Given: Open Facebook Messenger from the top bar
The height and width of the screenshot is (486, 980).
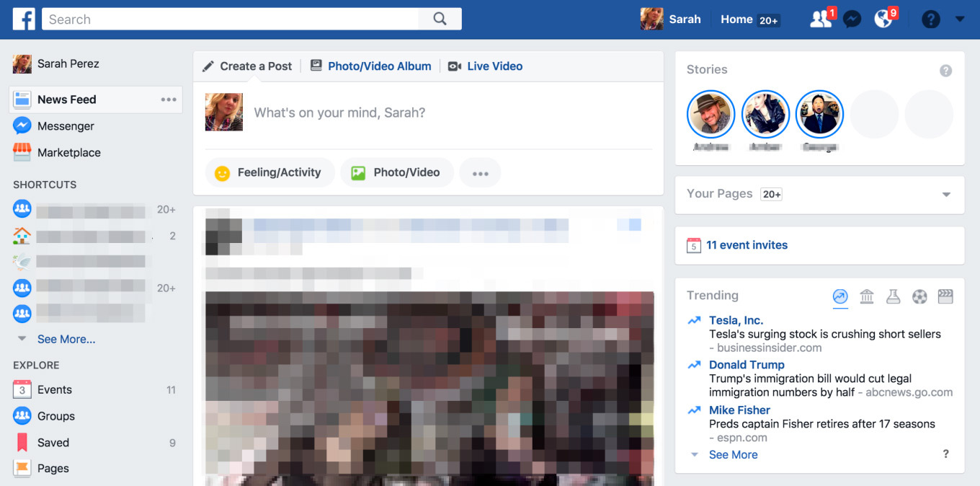Looking at the screenshot, I should pos(852,19).
